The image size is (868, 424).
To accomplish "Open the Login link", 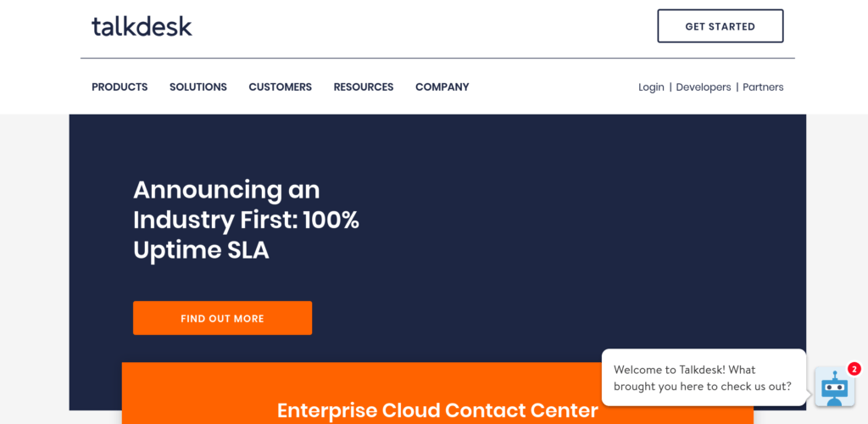I will [651, 86].
